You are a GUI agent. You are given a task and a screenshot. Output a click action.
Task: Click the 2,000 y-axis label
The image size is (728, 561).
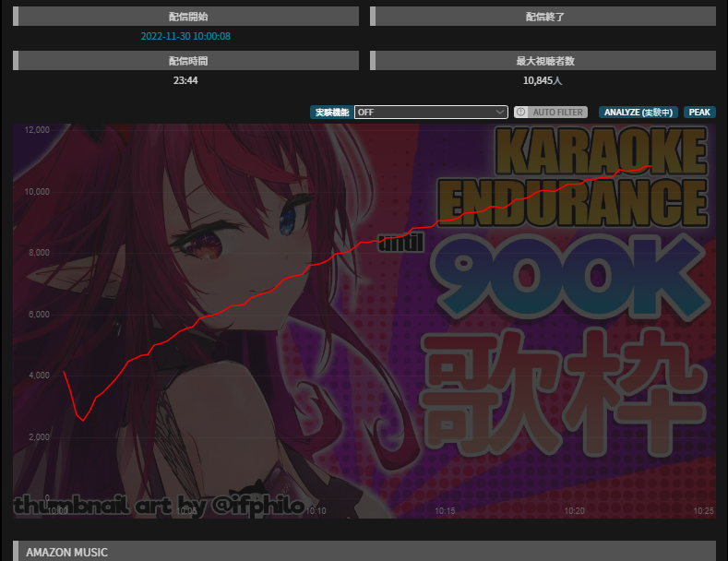point(39,437)
